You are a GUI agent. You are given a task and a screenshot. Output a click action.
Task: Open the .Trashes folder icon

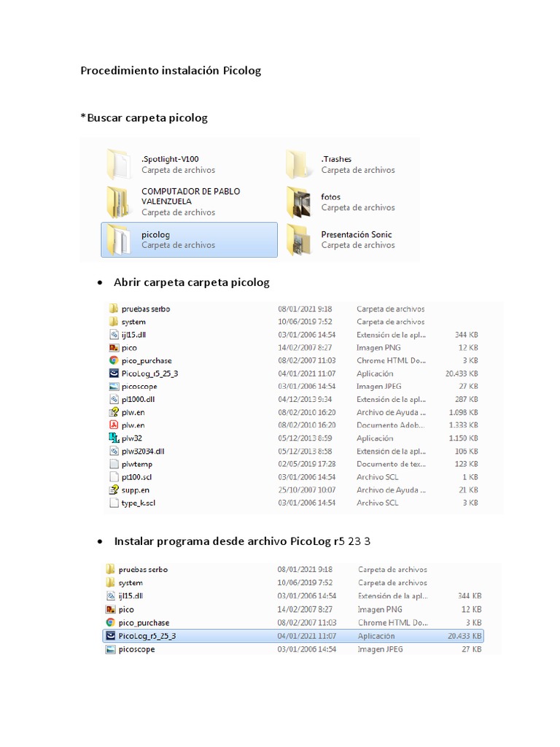pyautogui.click(x=298, y=164)
